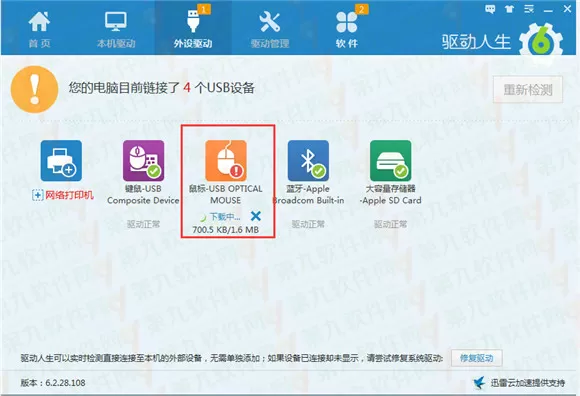This screenshot has width=580, height=396.
Task: Click the house icon above 首页
Action: pos(39,21)
